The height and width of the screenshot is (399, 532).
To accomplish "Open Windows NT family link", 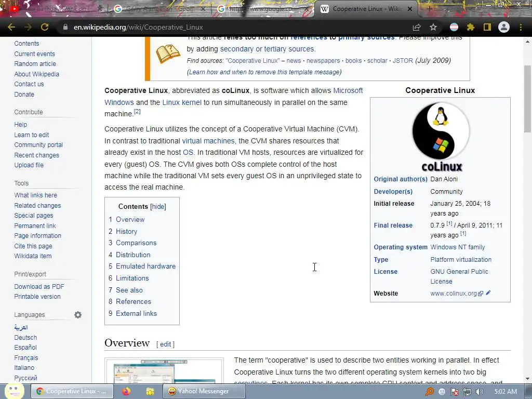I will pyautogui.click(x=457, y=247).
